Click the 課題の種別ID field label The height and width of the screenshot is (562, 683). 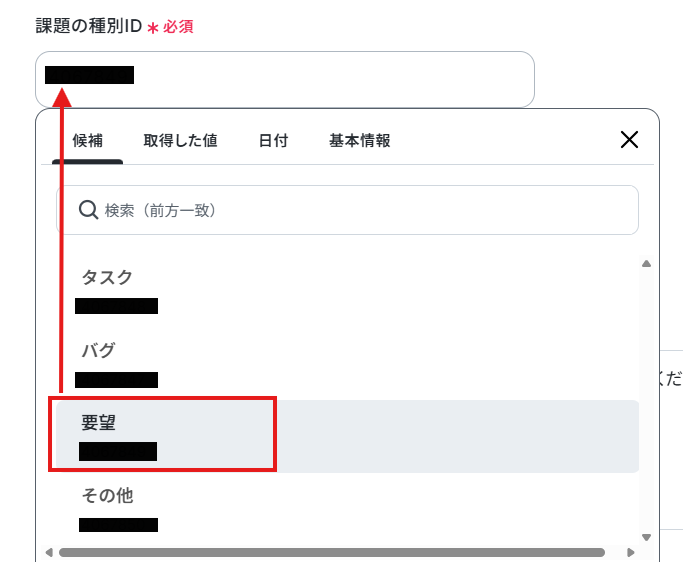[89, 26]
